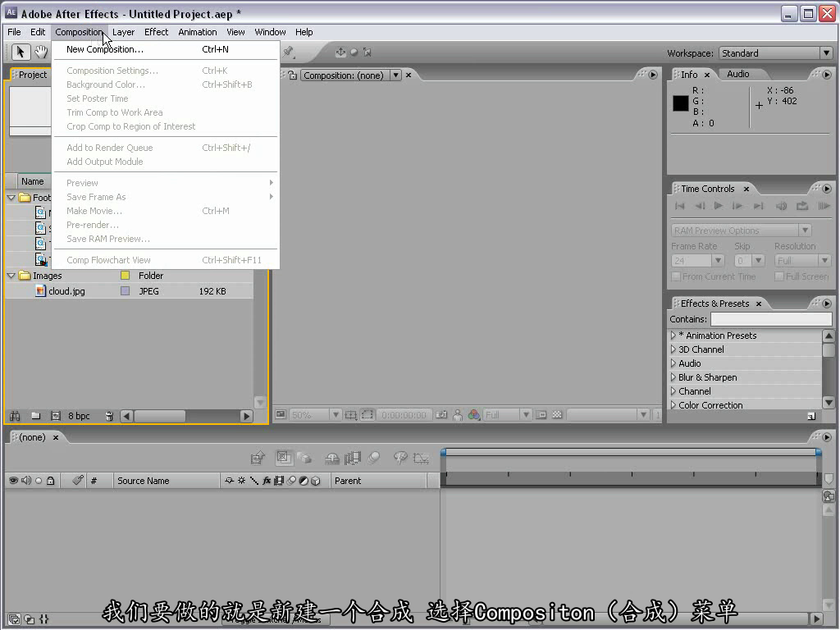Screen dimensions: 840x630
Task: Enable the Full Screen checkbox
Action: pos(779,276)
